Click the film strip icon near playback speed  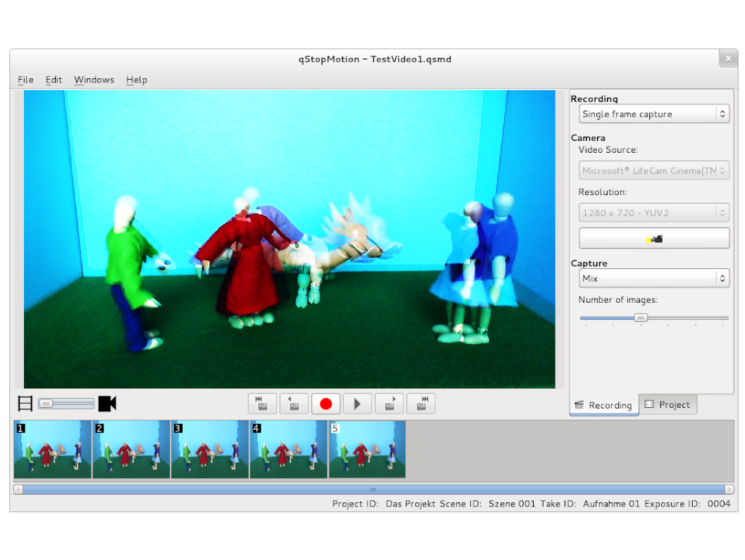coord(25,403)
